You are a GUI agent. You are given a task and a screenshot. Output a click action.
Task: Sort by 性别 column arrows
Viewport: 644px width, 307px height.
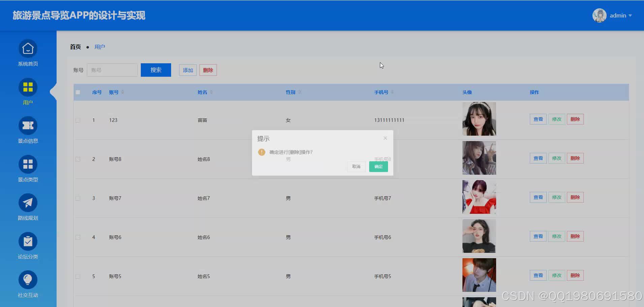299,92
